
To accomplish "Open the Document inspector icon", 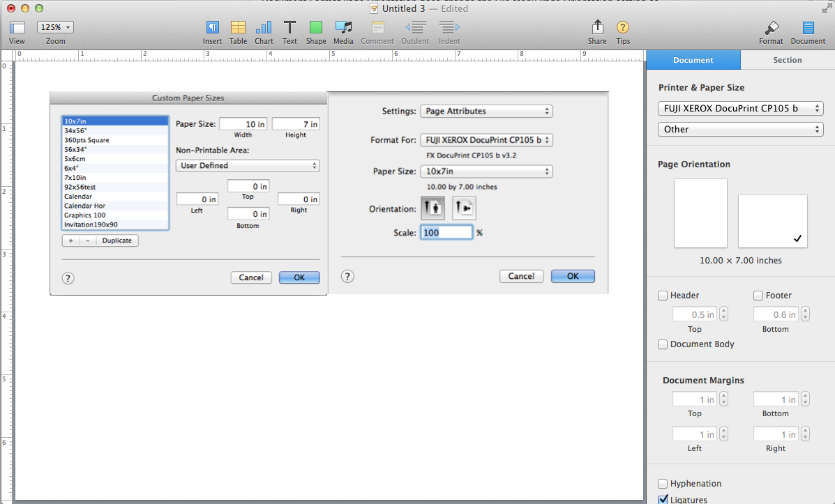I will (808, 28).
